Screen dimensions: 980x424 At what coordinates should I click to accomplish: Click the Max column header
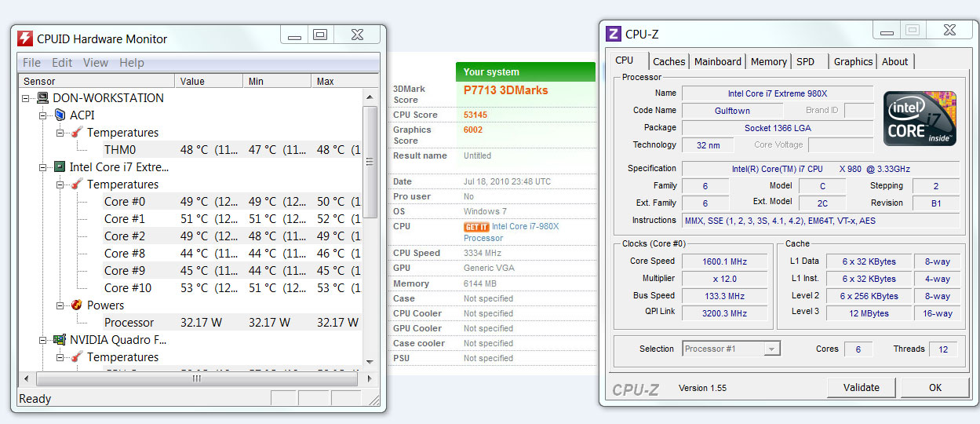[x=337, y=81]
